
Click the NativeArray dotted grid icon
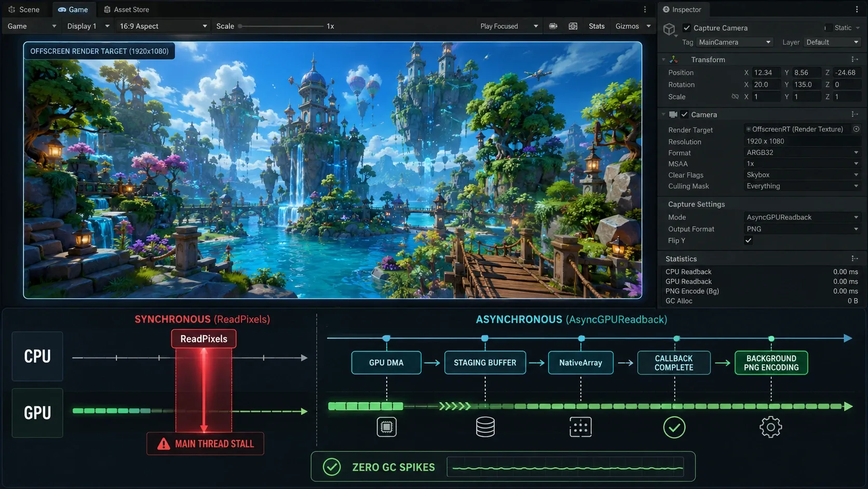click(x=580, y=427)
